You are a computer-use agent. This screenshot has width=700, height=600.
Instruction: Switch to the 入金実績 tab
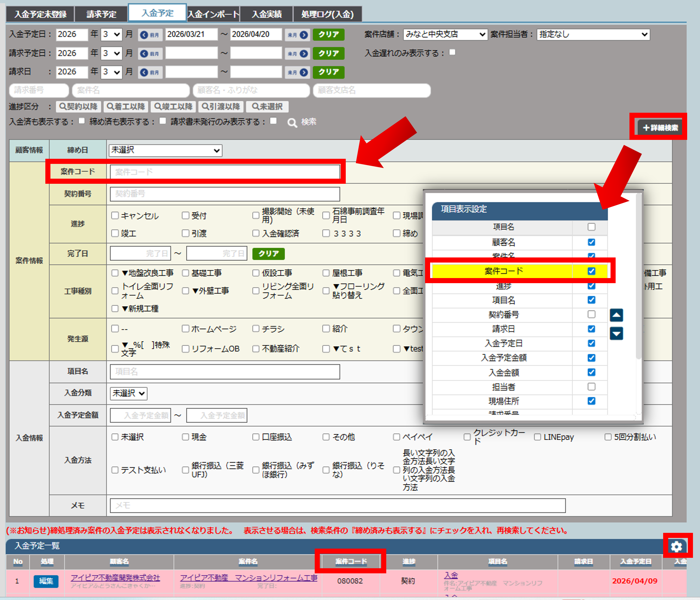tap(266, 14)
